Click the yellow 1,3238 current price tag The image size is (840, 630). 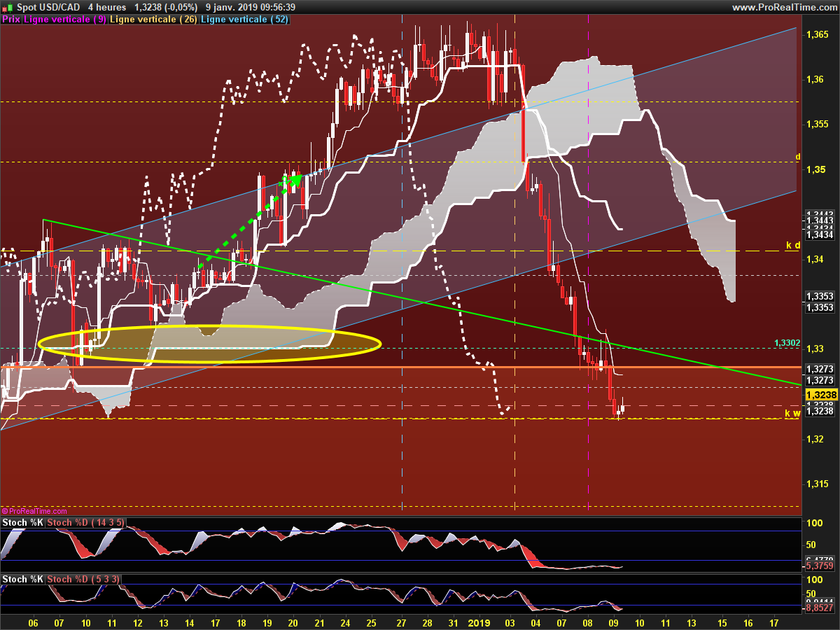(820, 395)
